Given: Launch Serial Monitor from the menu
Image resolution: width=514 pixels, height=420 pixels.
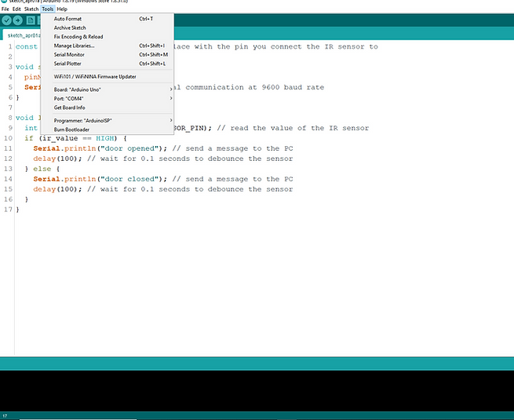Looking at the screenshot, I should click(108, 54).
